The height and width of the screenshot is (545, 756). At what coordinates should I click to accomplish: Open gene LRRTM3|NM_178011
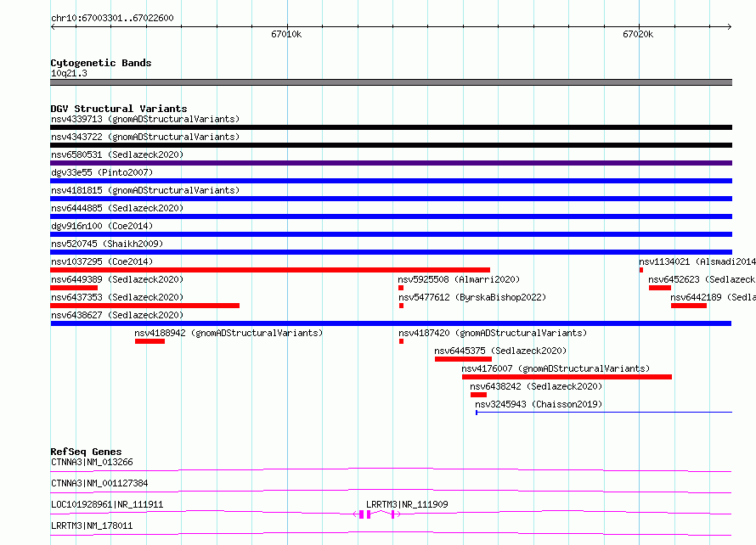tap(92, 525)
